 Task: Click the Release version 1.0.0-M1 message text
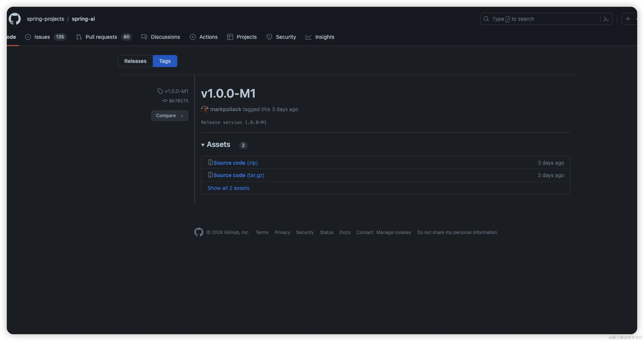(x=233, y=122)
